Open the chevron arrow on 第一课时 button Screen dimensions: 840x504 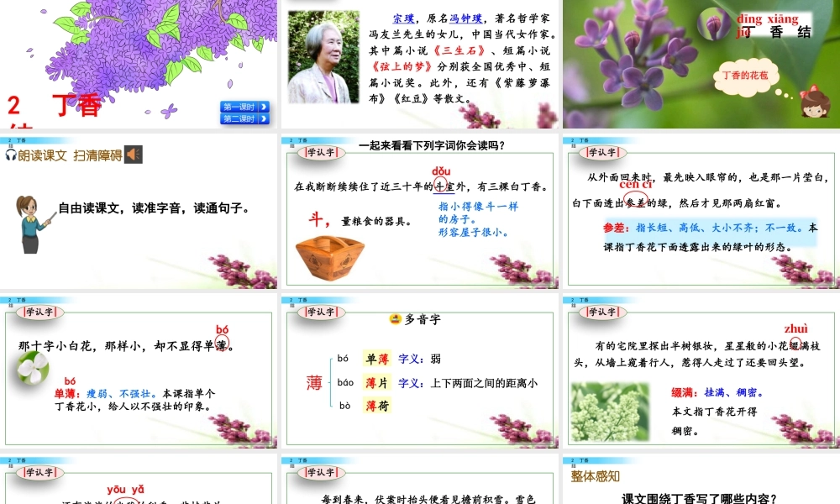click(264, 107)
